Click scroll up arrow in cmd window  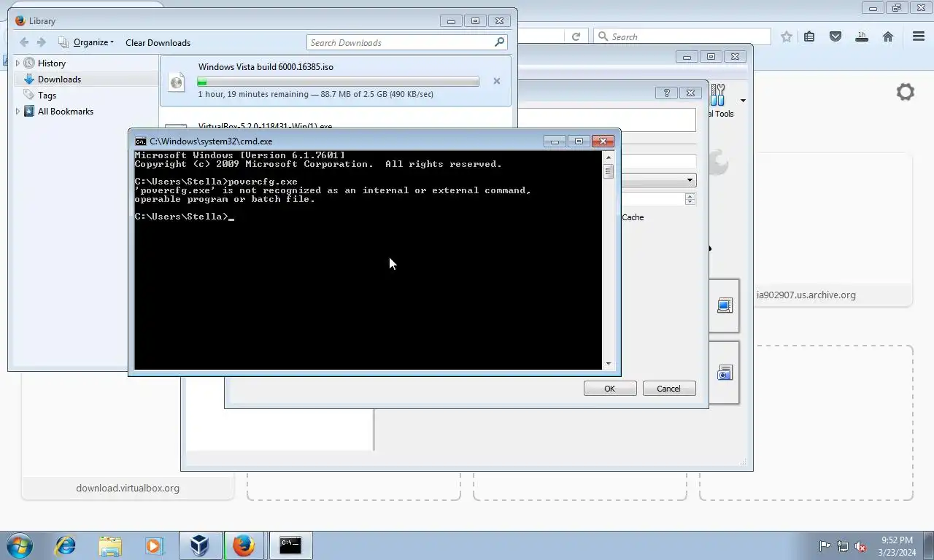coord(608,157)
